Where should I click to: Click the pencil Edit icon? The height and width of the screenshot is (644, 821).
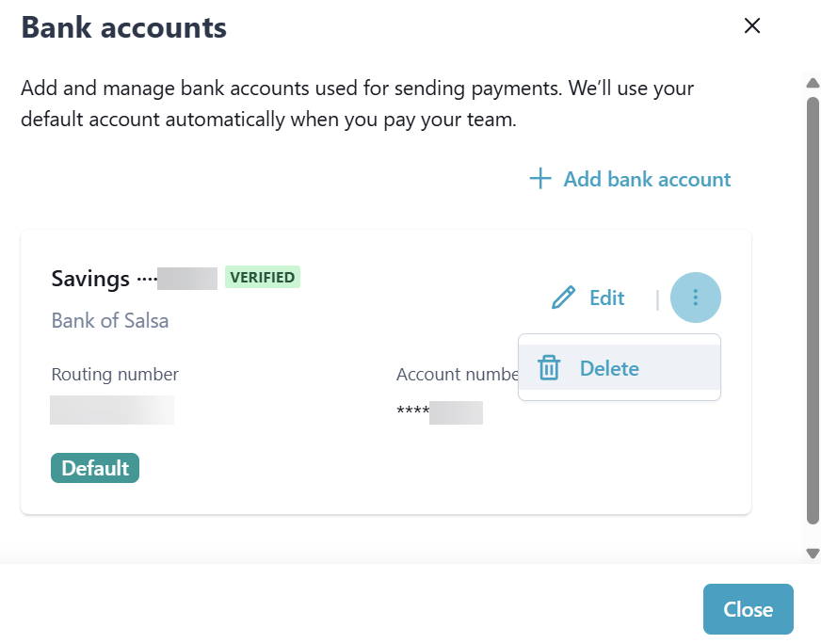click(563, 298)
